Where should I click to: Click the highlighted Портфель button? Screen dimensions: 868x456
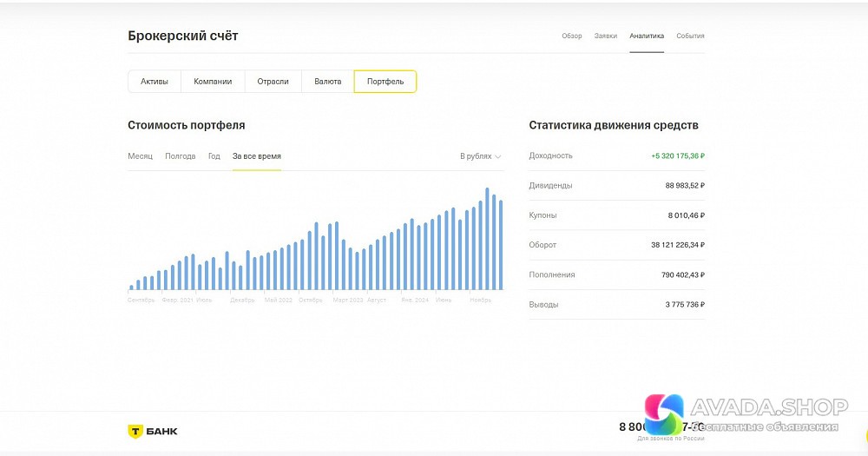coord(385,82)
